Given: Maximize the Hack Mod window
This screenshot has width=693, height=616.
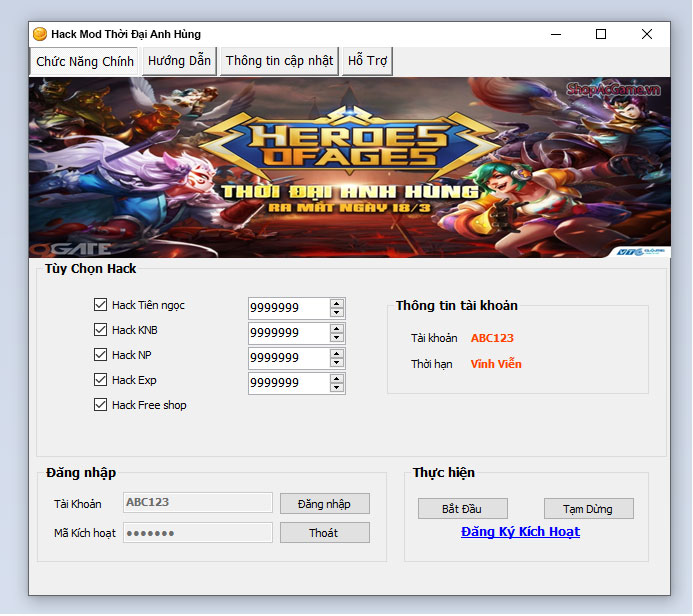Looking at the screenshot, I should pos(601,34).
